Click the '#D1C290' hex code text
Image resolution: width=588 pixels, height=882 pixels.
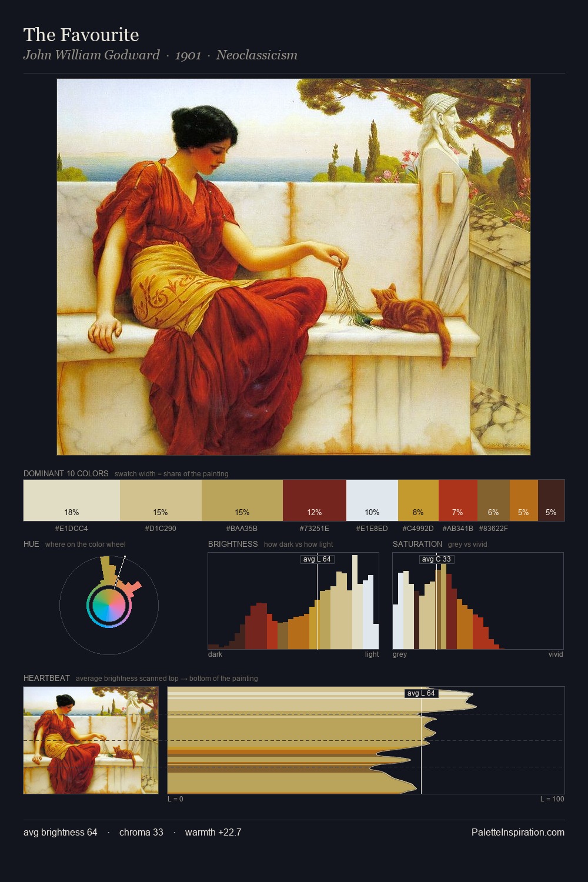161,529
